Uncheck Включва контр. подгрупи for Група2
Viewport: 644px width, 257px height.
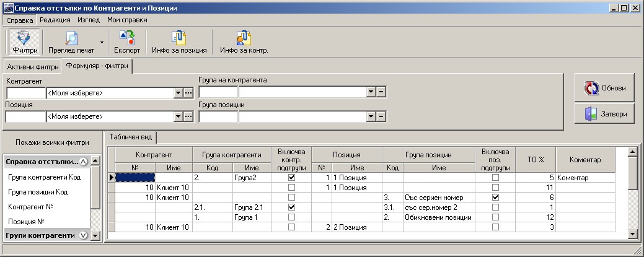tap(291, 178)
